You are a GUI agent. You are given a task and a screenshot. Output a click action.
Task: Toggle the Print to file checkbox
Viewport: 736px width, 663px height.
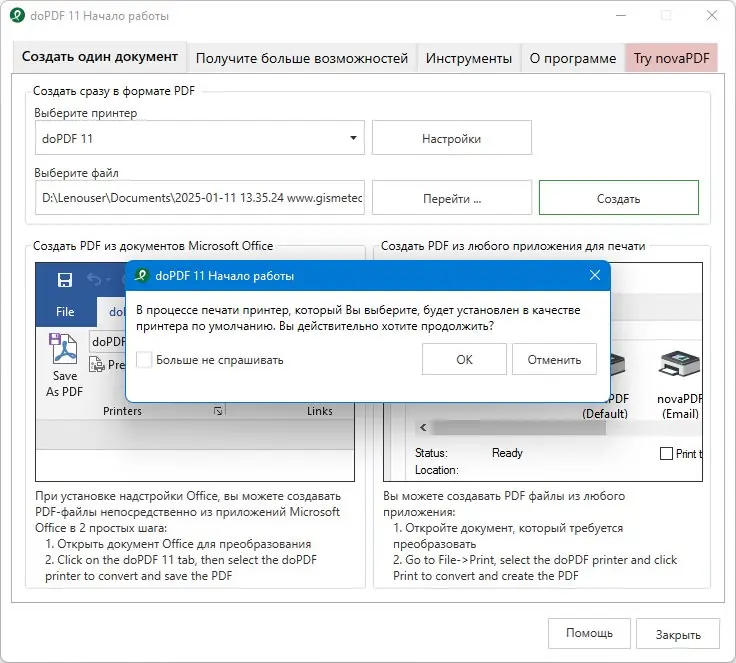[x=667, y=454]
